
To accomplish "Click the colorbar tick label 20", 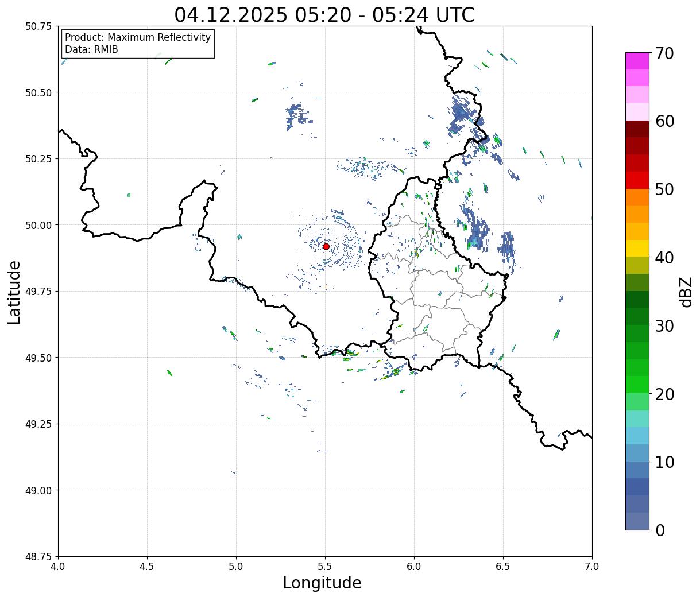I will (664, 394).
